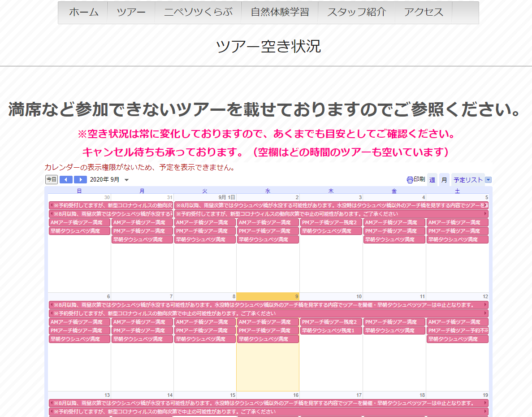532x417 pixels.
Task: Switch to 週 (week) view tab
Action: point(432,180)
